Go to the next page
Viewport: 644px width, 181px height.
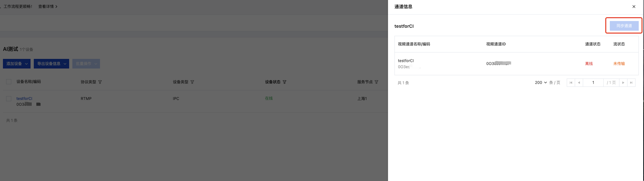tap(623, 83)
